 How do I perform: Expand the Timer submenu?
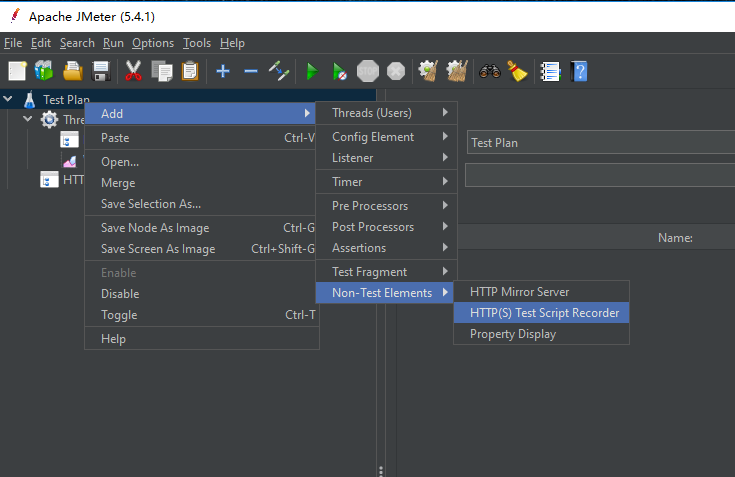[386, 182]
